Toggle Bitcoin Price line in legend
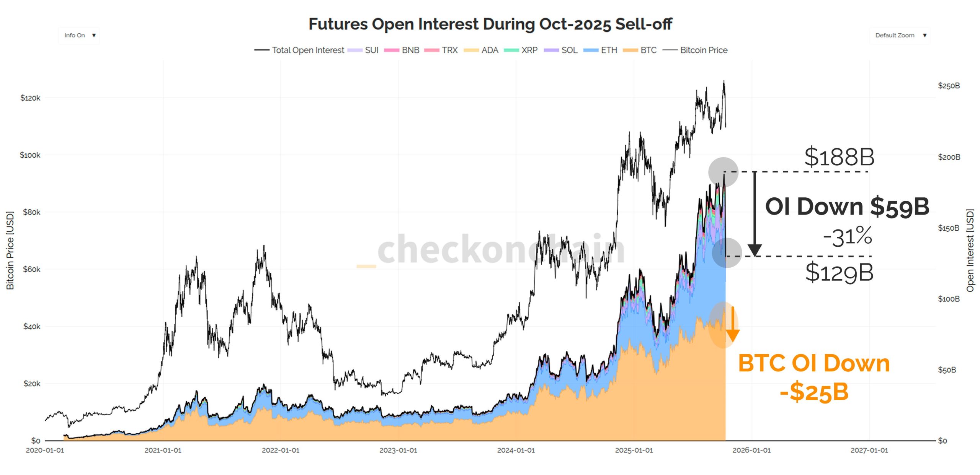 pyautogui.click(x=695, y=50)
